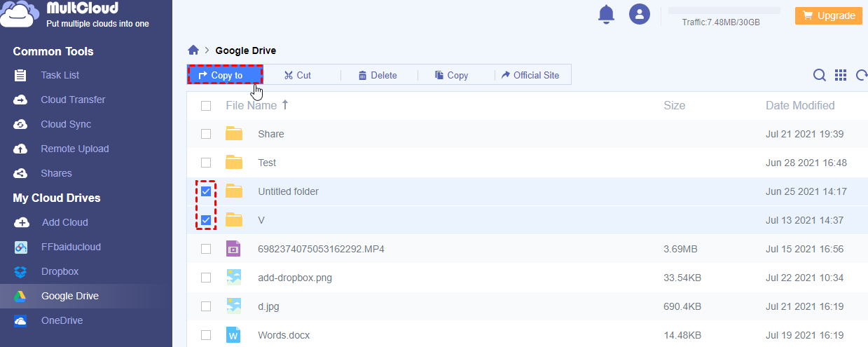868x347 pixels.
Task: Check the d.jpg checkbox
Action: pyautogui.click(x=206, y=306)
